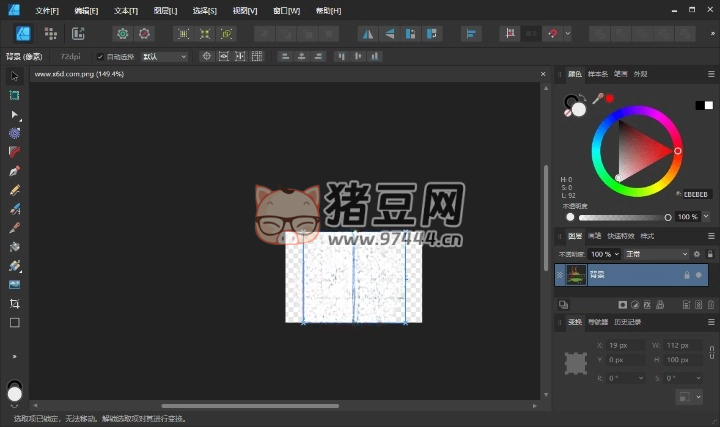Click the lock icon on 背景 layer

tap(686, 275)
